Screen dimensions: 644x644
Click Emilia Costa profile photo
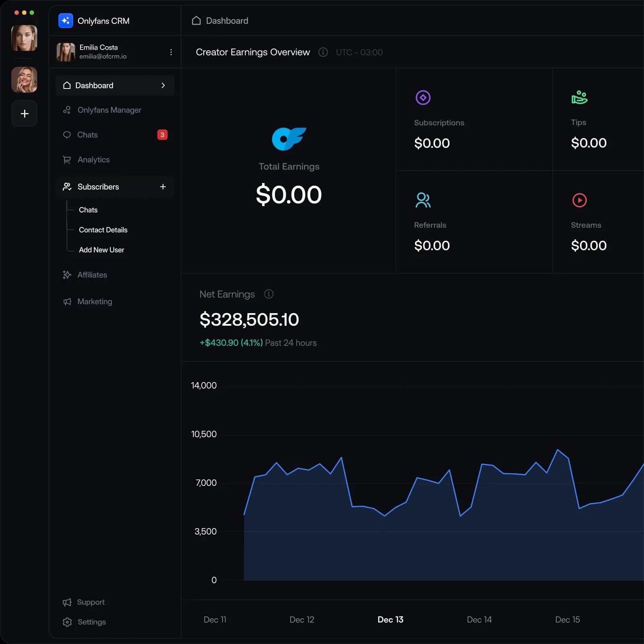pyautogui.click(x=66, y=52)
